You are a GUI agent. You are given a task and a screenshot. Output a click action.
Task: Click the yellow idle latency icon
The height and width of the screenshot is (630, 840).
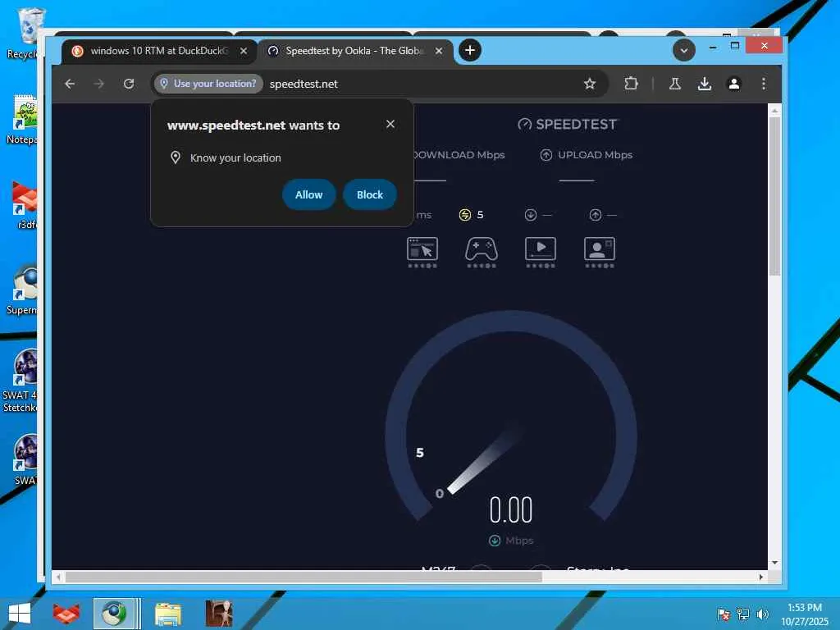coord(465,215)
